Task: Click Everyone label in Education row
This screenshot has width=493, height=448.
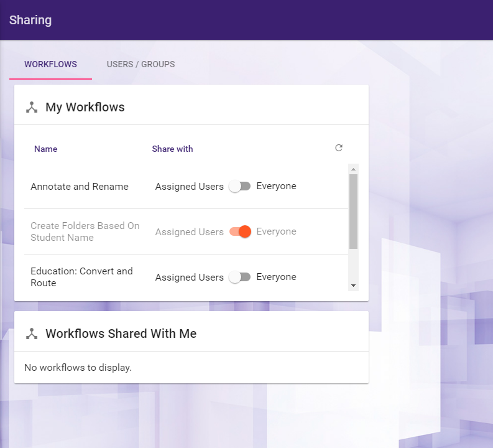Action: coord(277,277)
